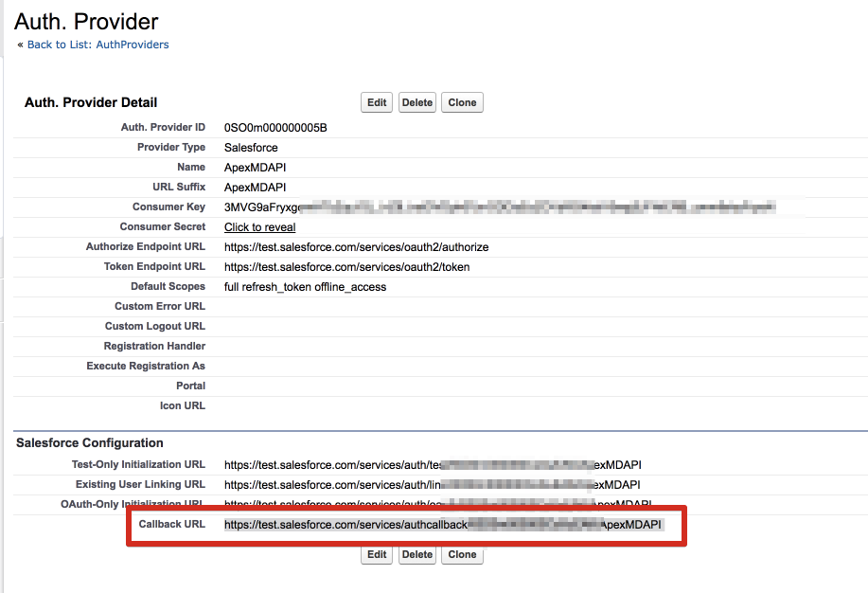This screenshot has width=868, height=593.
Task: Select the Callback URL value
Action: (442, 525)
